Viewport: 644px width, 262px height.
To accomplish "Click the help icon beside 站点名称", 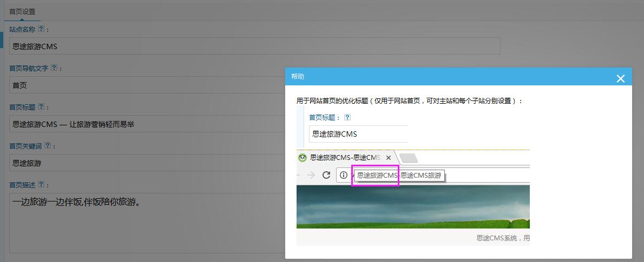I will [x=41, y=29].
